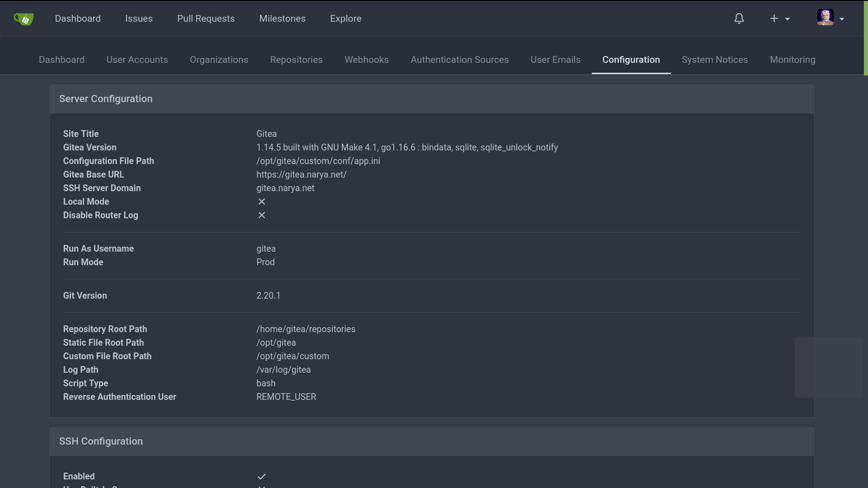868x488 pixels.
Task: Select System Notices tab
Action: point(714,60)
